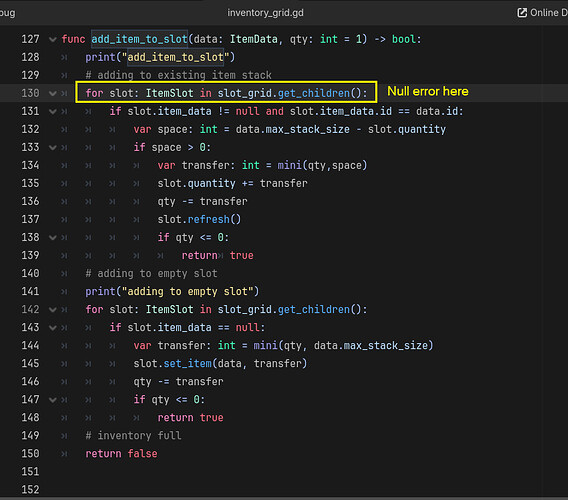Fold the second for loop at line 142

tap(53, 309)
